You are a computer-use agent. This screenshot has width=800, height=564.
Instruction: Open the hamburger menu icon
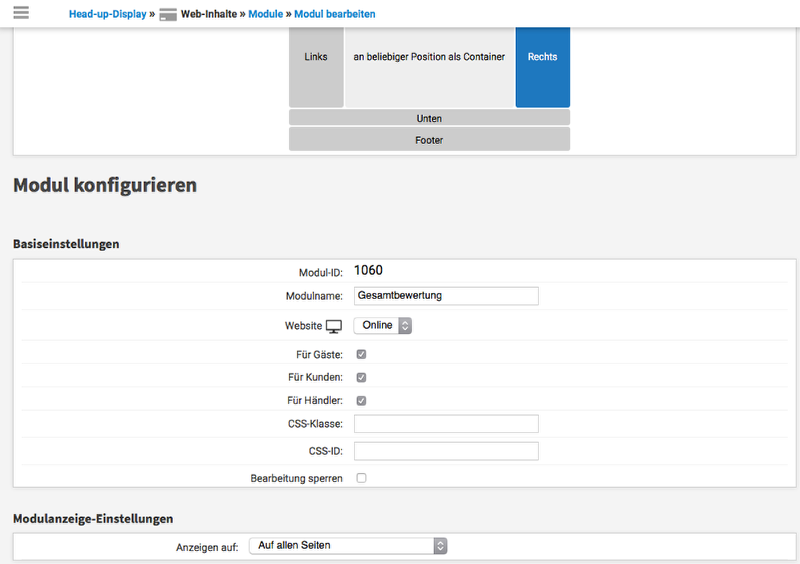coord(21,13)
